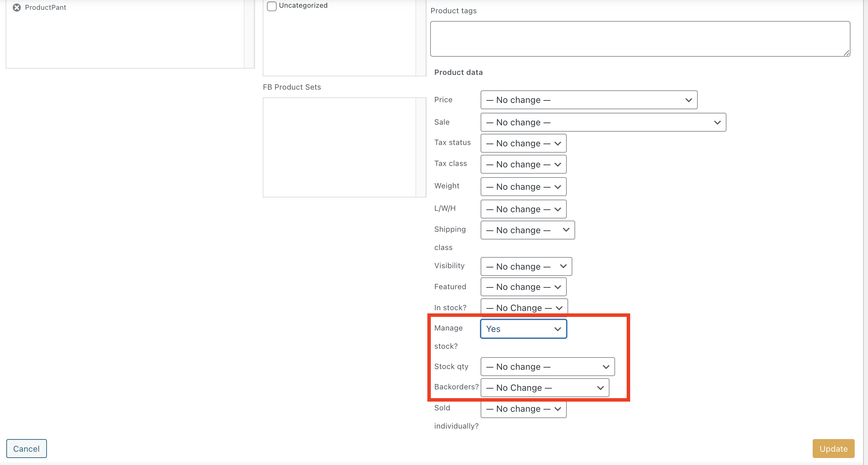Open the Featured dropdown
This screenshot has width=868, height=465.
coord(523,287)
